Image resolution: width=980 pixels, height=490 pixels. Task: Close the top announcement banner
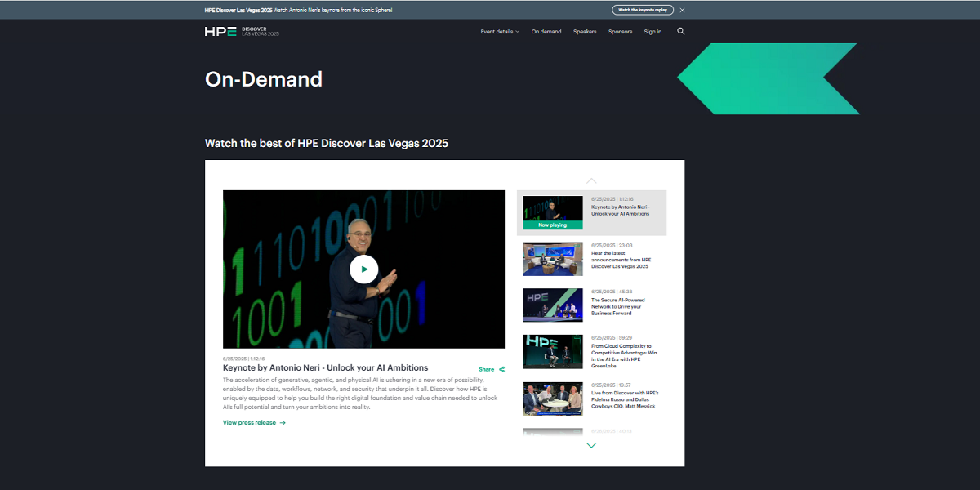[x=682, y=10]
